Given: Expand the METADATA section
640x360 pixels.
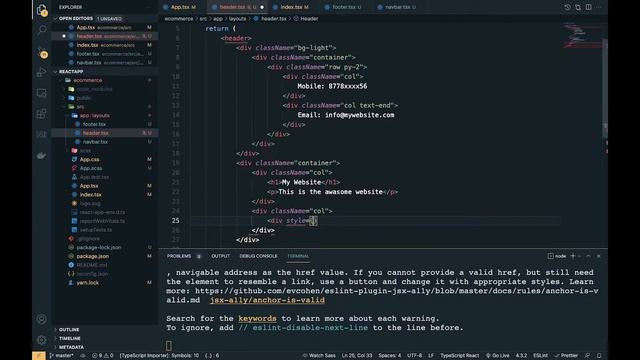Looking at the screenshot, I should 71,347.
